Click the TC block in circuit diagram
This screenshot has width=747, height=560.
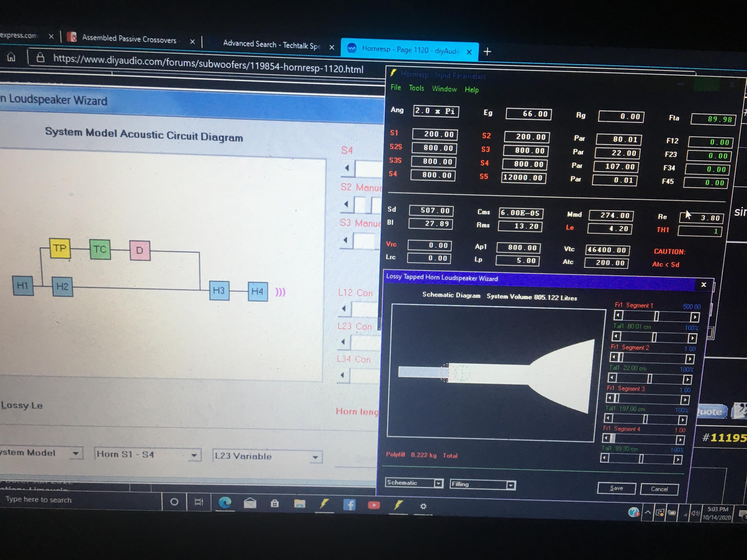100,249
